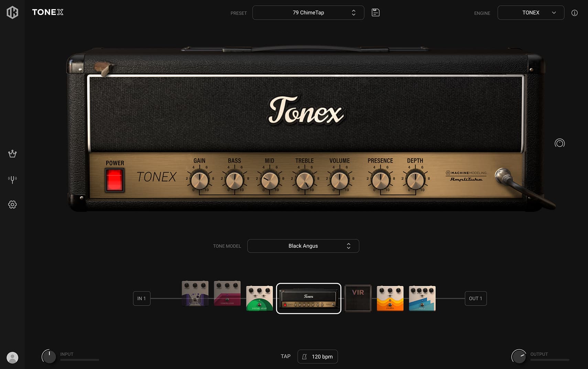Open settings gear in the sidebar
588x369 pixels.
click(12, 205)
